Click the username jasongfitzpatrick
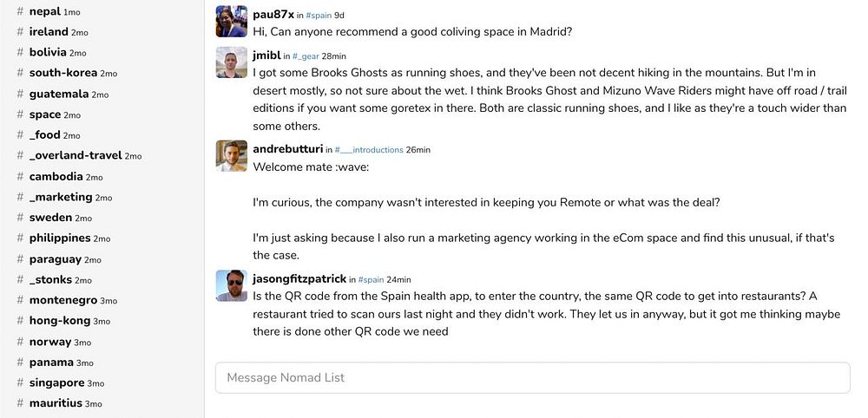This screenshot has width=868, height=418. click(299, 279)
